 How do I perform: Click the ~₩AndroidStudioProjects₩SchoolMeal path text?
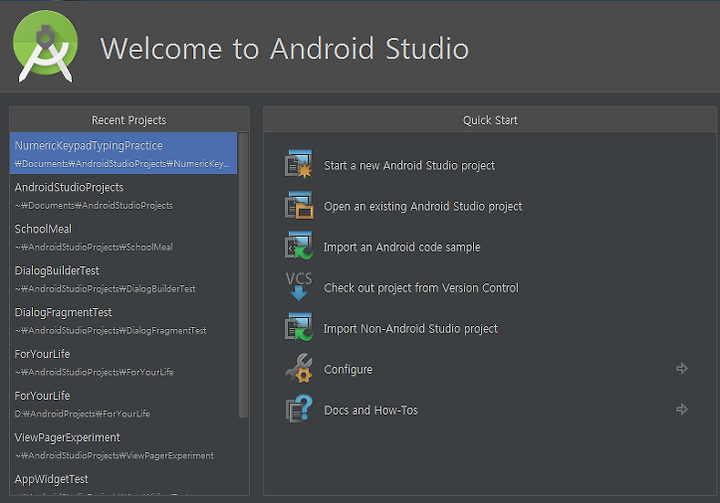click(x=94, y=247)
